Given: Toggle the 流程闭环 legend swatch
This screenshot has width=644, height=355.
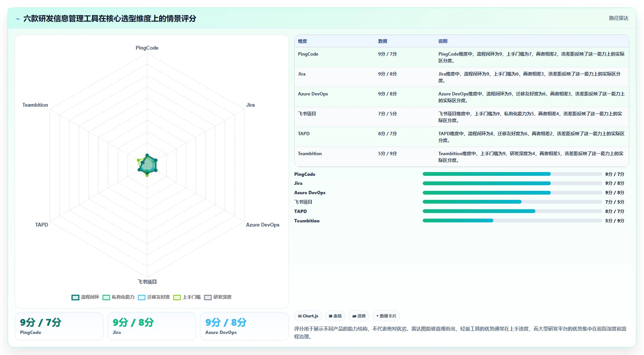Looking at the screenshot, I should [x=75, y=297].
